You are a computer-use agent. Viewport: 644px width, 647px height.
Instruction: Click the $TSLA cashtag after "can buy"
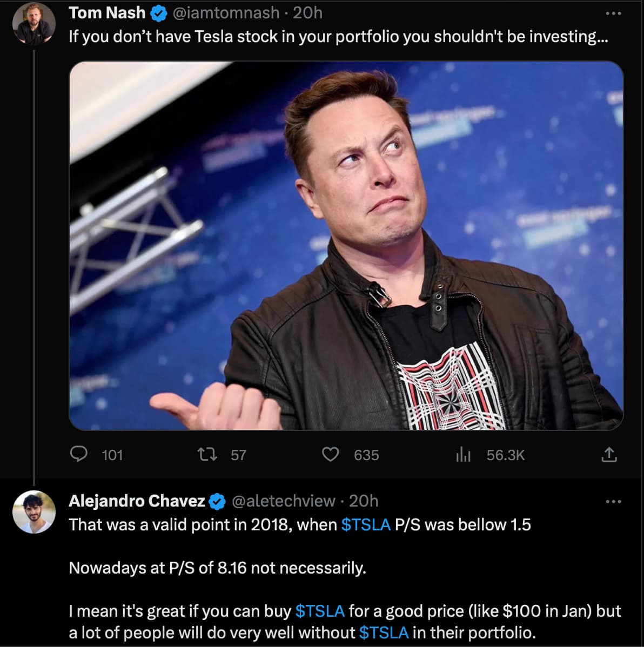pos(320,611)
